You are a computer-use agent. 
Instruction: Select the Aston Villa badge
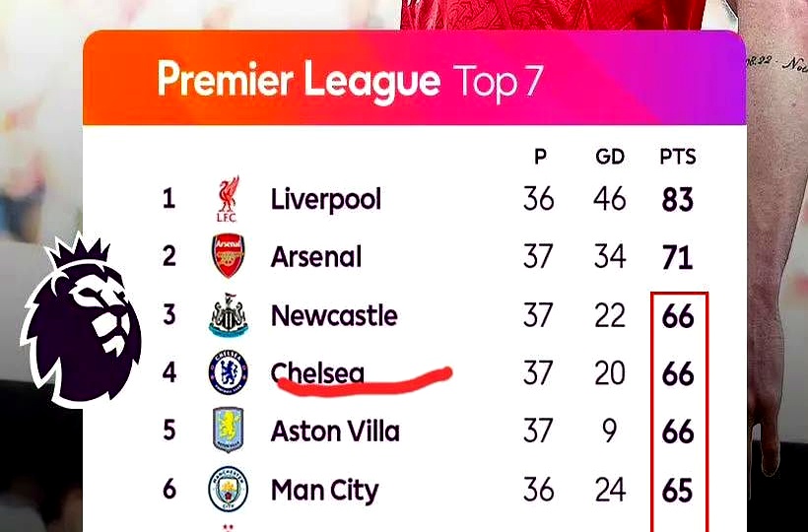tap(228, 432)
